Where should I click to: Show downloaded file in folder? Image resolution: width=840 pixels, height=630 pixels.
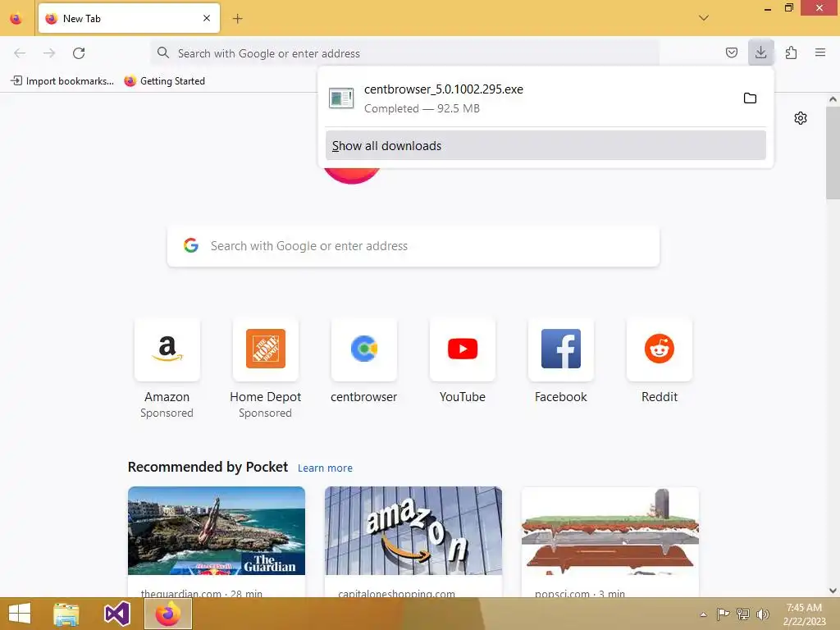[750, 98]
